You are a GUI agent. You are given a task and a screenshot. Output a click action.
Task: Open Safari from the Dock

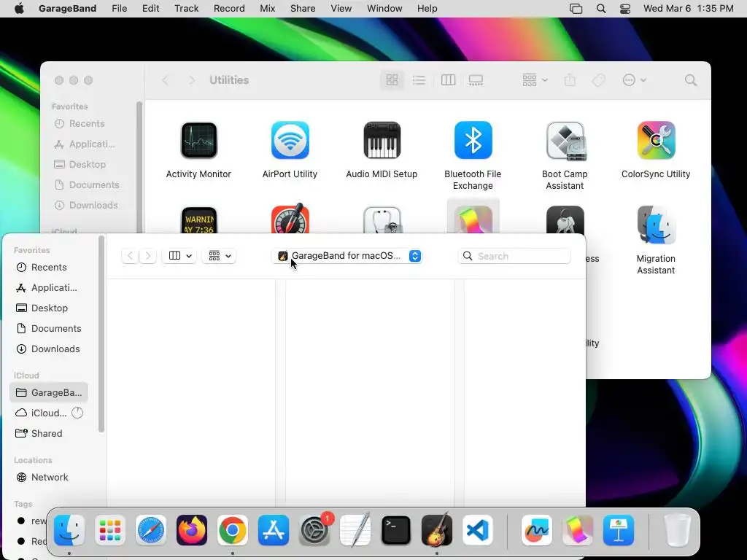click(151, 531)
